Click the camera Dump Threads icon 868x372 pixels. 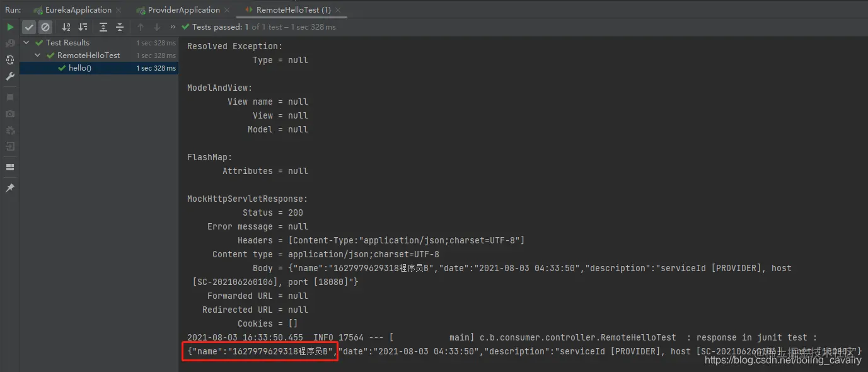10,113
